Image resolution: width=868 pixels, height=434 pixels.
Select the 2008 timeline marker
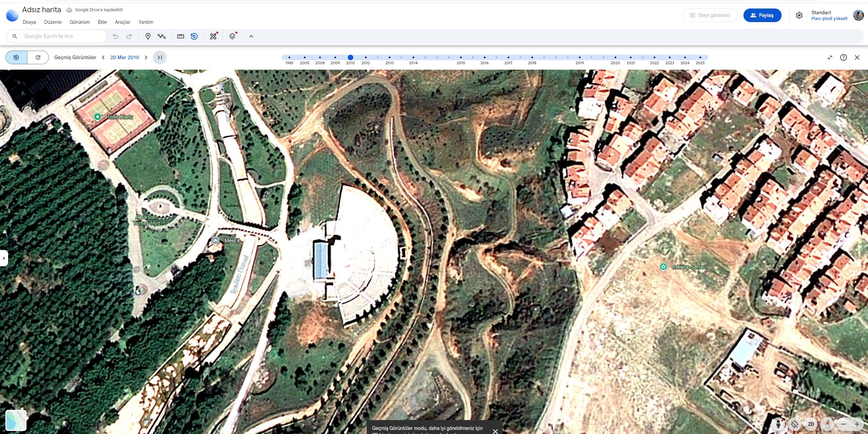320,57
